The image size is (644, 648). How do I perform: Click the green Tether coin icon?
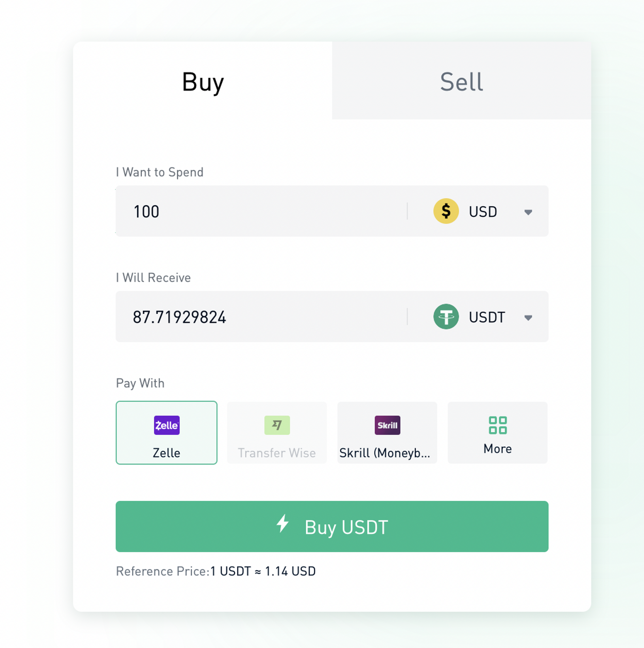click(446, 317)
